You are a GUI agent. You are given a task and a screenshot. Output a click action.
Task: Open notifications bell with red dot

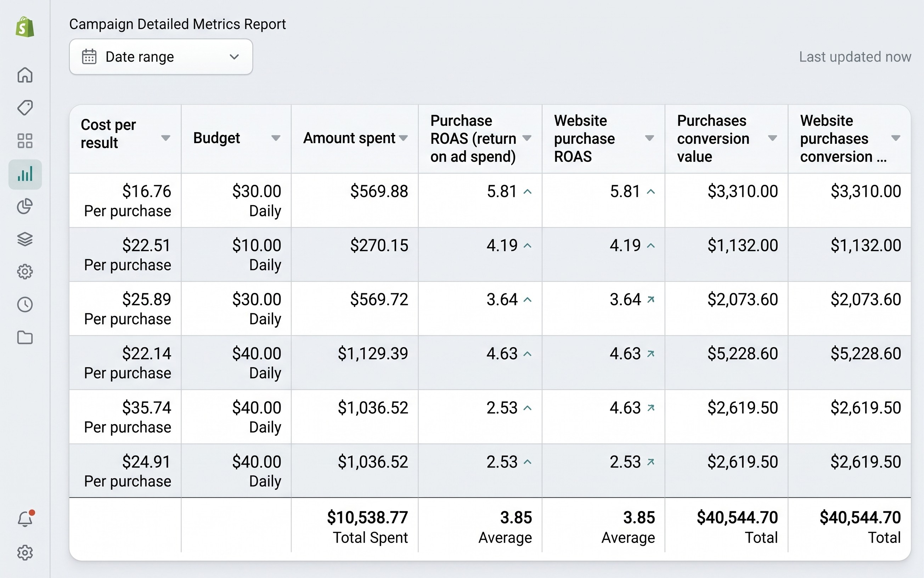point(25,519)
